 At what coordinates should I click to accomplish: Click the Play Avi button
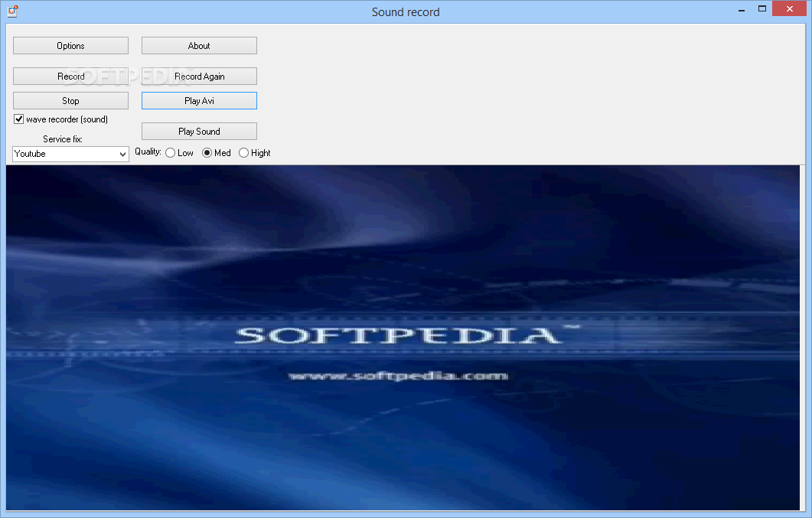(199, 100)
